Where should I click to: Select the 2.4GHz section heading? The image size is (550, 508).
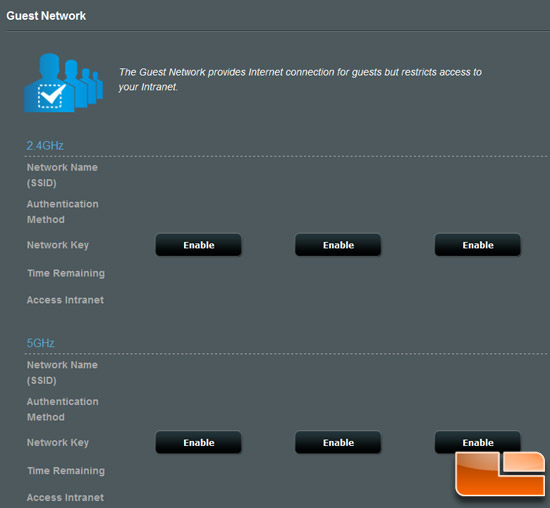tap(45, 146)
